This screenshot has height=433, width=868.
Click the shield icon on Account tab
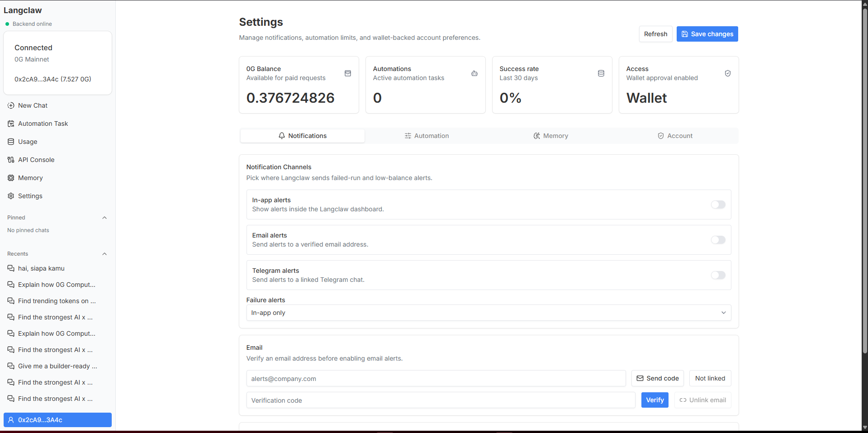tap(661, 136)
